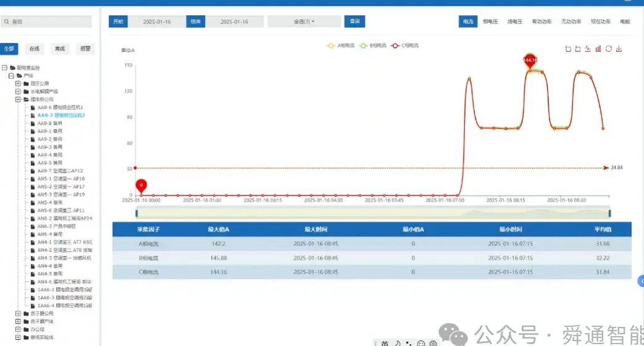This screenshot has width=644, height=346.
Task: Click the data zoom slider track below chart
Action: click(x=373, y=213)
